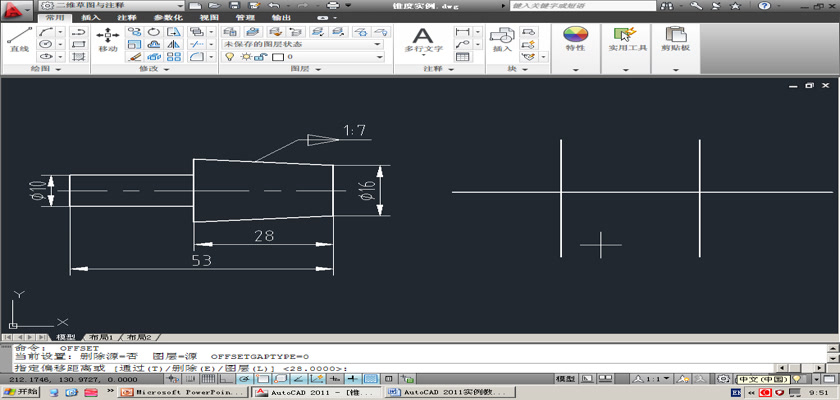Open the View (视图) ribbon tab
Image resolution: width=840 pixels, height=400 pixels.
point(209,18)
